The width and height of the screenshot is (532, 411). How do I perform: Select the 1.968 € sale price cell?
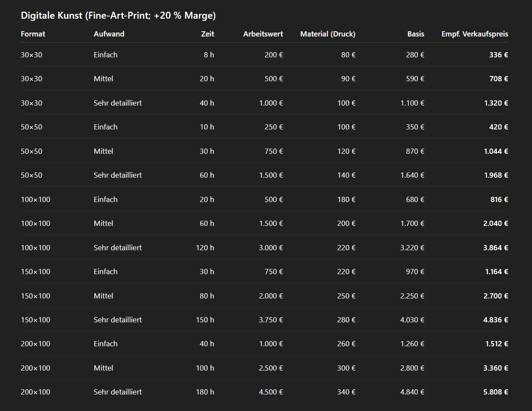[x=496, y=175]
